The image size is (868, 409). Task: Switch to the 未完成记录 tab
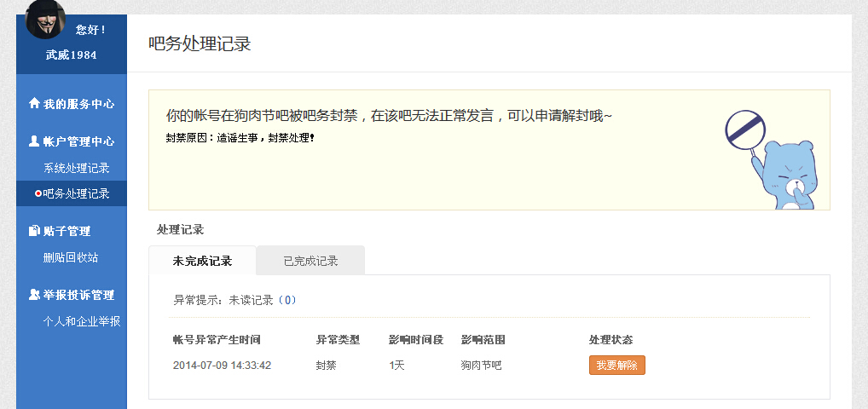tap(202, 261)
